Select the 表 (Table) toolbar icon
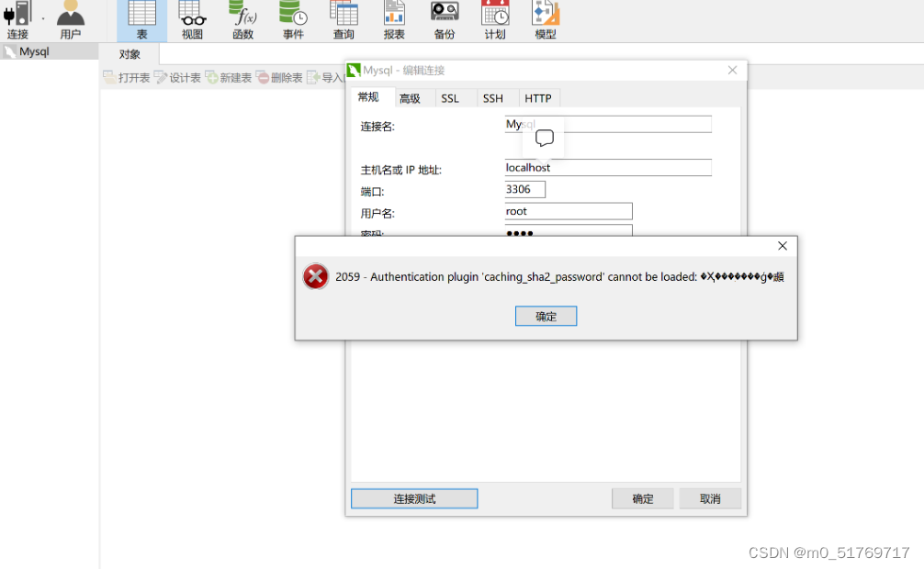Screen dimensions: 924x569 pos(142,20)
